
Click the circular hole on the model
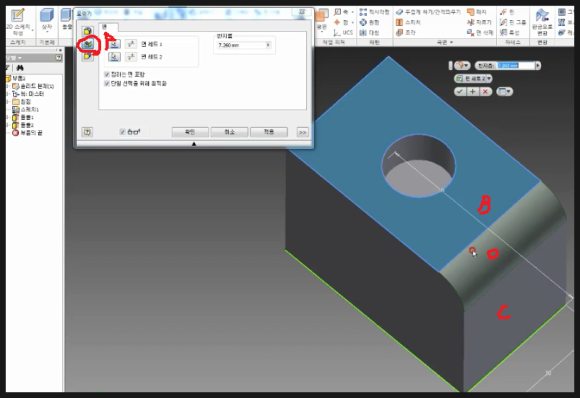tap(419, 166)
